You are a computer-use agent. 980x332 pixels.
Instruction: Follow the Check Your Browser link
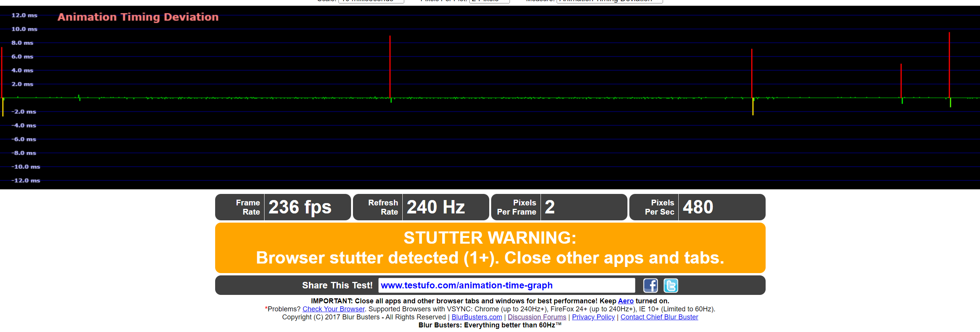point(333,309)
